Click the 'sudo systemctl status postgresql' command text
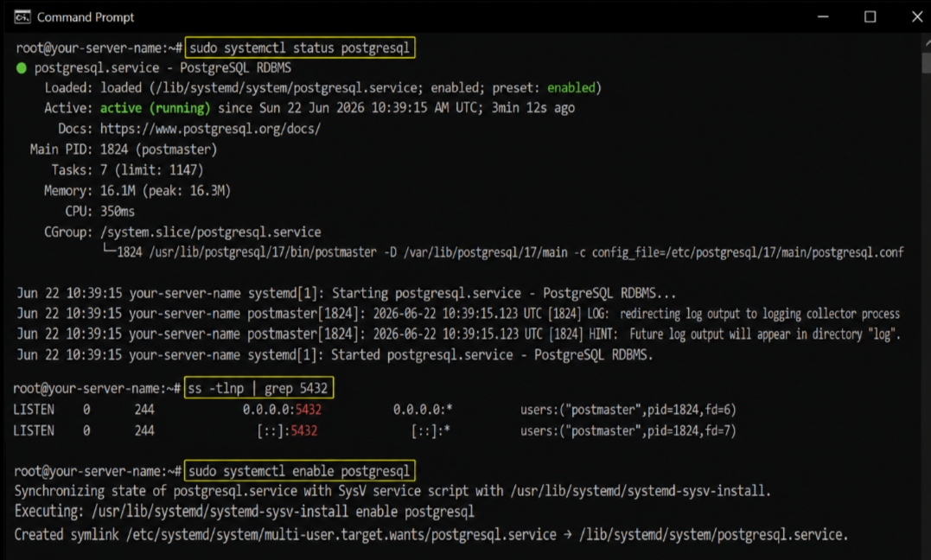The height and width of the screenshot is (560, 931). tap(300, 48)
